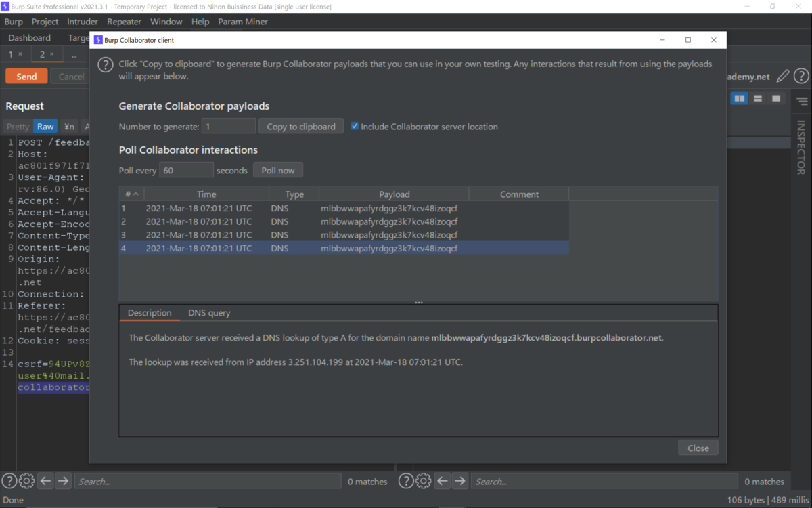812x508 pixels.
Task: Click the Cancel button in Repeater
Action: coord(71,77)
